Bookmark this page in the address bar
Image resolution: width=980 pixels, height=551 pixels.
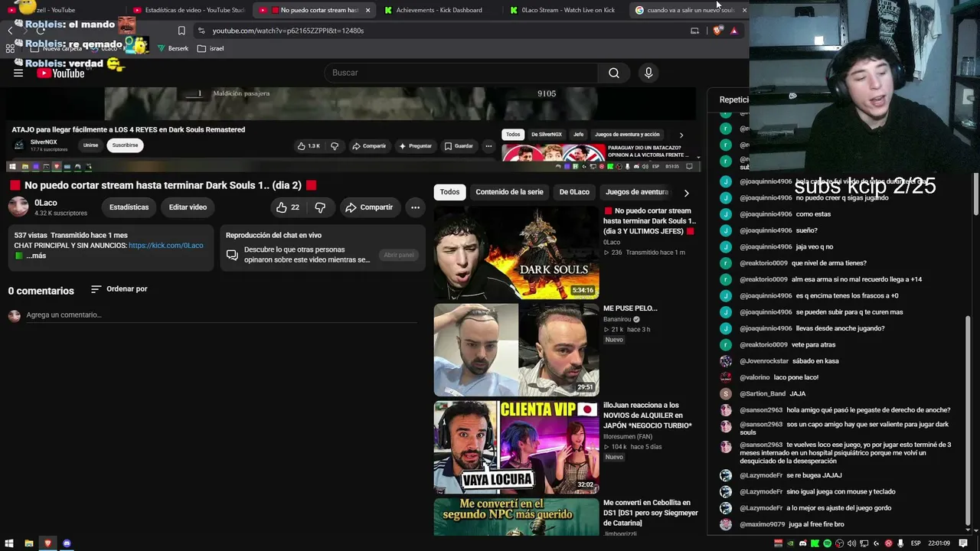[x=181, y=31]
